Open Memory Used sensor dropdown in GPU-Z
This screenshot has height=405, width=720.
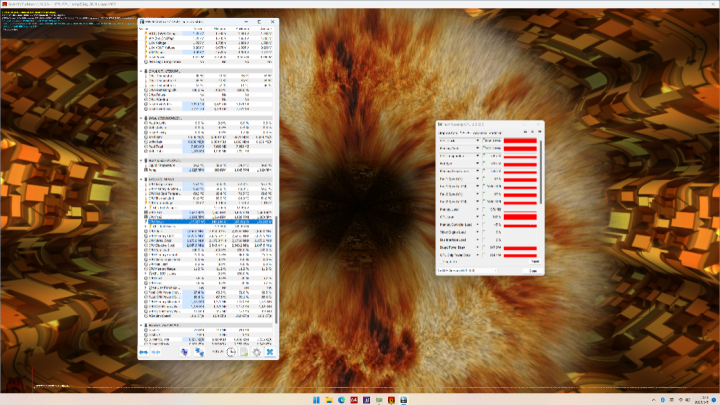478,209
